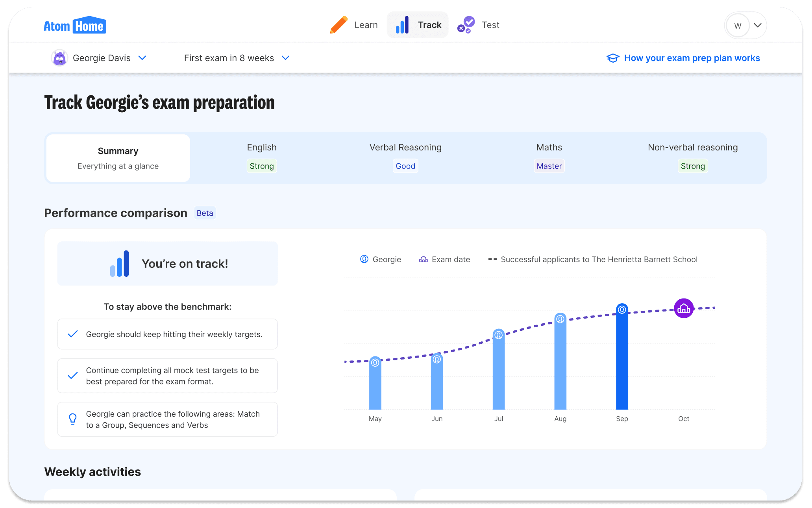Viewport: 812px width, 508px height.
Task: Click the checkmark Test icon
Action: click(466, 25)
